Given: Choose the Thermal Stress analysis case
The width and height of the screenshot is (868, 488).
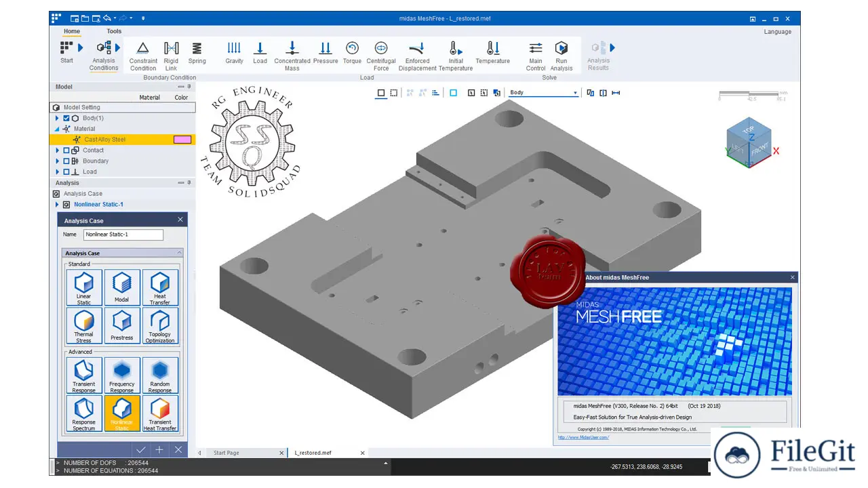Looking at the screenshot, I should click(84, 326).
